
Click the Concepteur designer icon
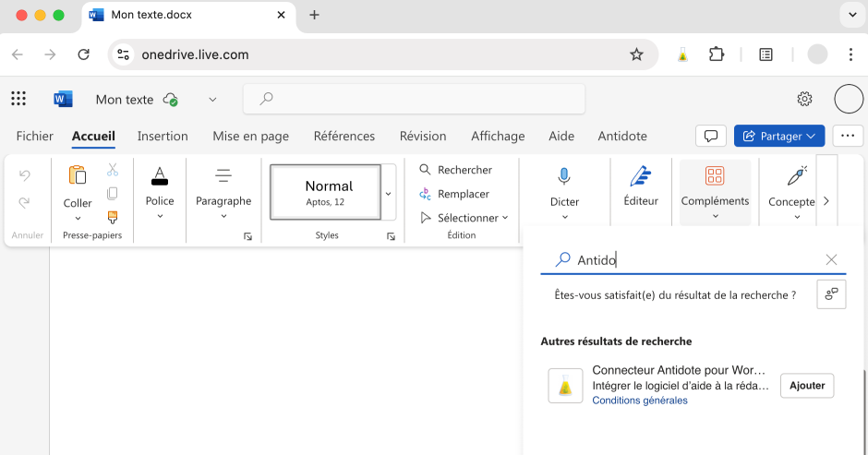click(796, 176)
